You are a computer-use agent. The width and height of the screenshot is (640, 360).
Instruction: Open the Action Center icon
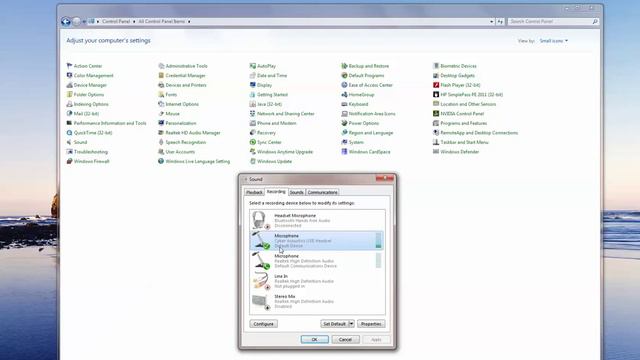click(x=69, y=66)
